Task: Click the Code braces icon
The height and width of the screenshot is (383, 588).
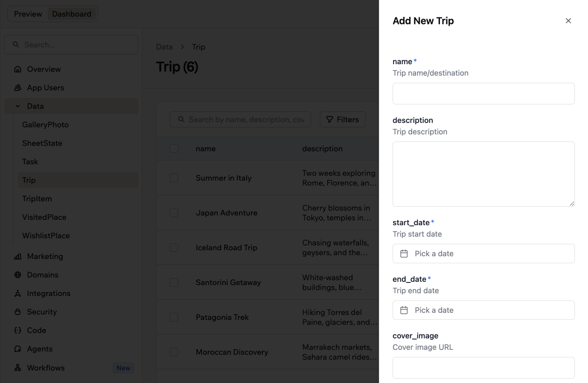Action: coord(17,330)
